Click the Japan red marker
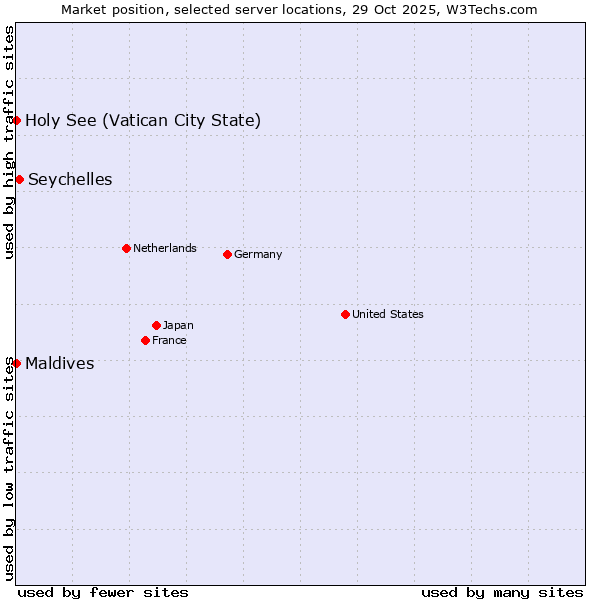Screen dimensions: 600x600 coord(156,325)
